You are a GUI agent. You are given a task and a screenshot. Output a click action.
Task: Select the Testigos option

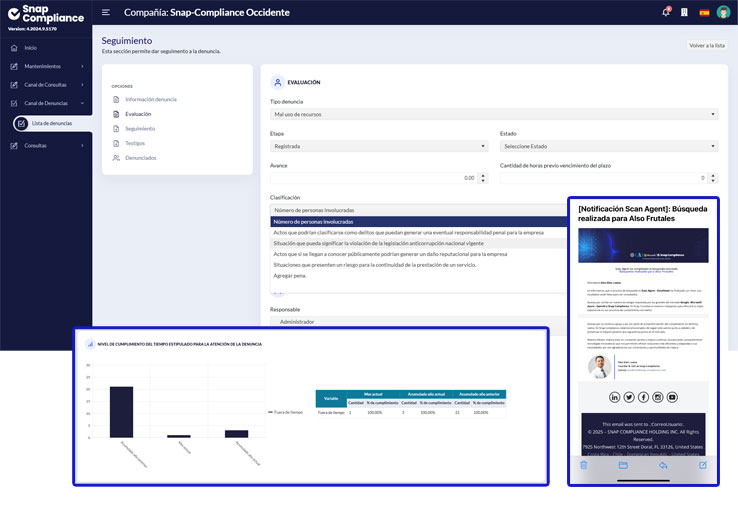[135, 143]
